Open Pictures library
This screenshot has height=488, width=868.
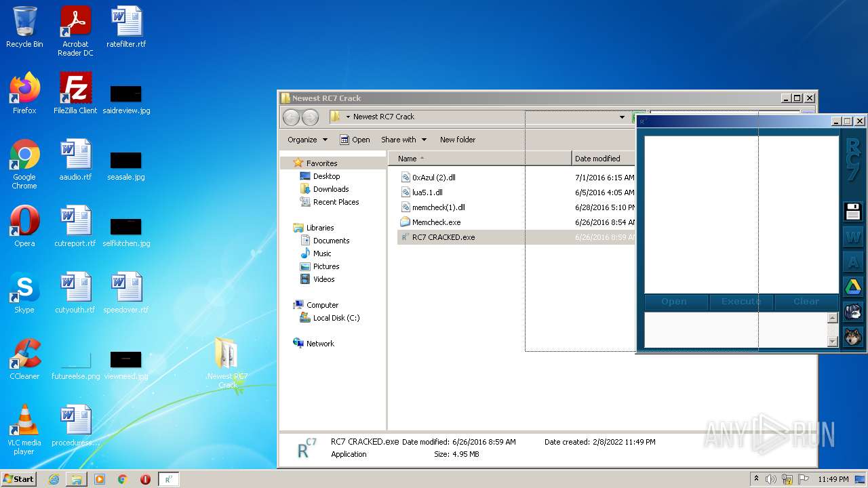click(326, 266)
